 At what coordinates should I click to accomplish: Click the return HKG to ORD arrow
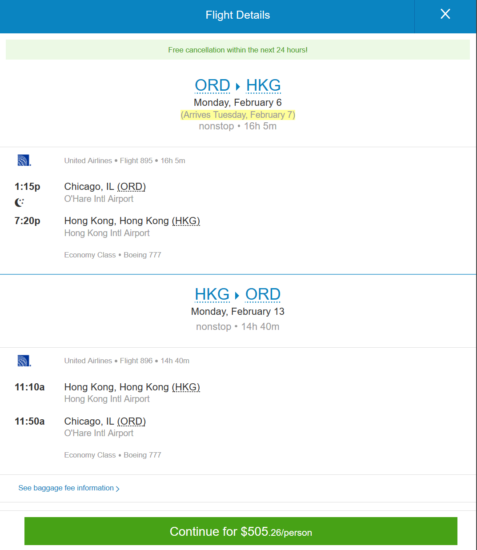[237, 295]
